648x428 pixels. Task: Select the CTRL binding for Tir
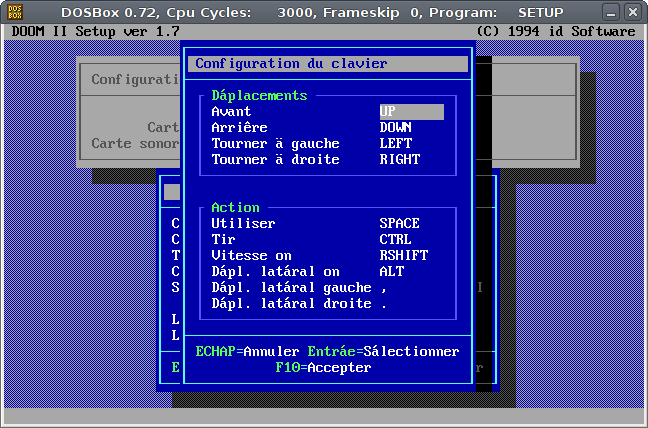395,240
